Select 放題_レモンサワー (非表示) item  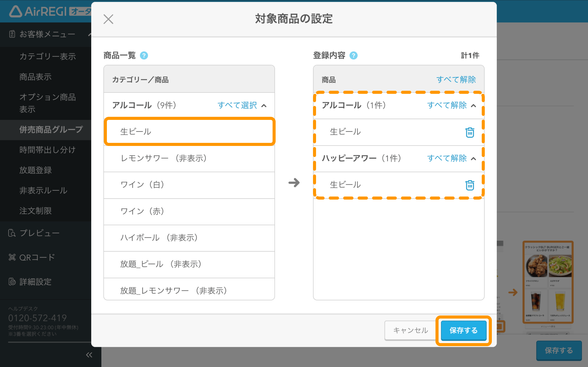coord(189,289)
